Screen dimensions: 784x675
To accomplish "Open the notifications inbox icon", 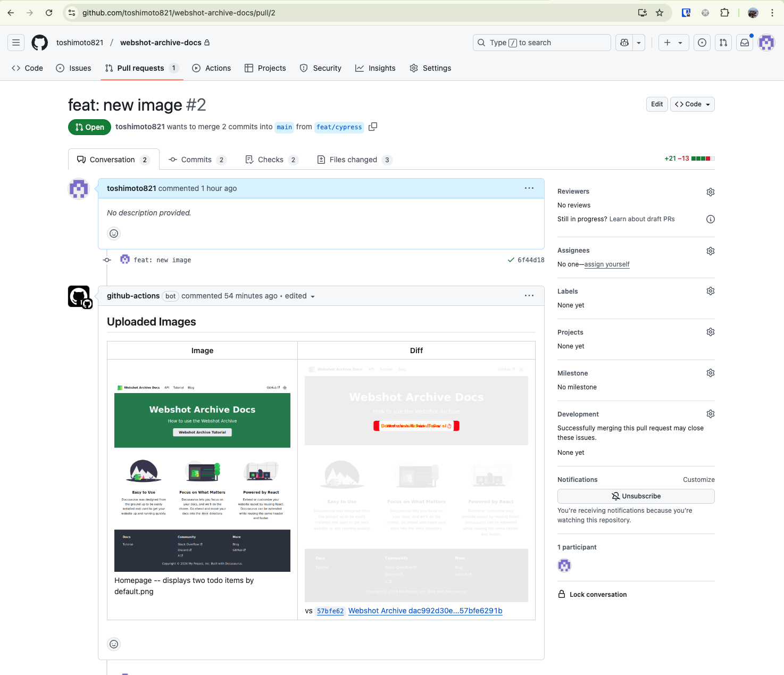I will (x=744, y=43).
